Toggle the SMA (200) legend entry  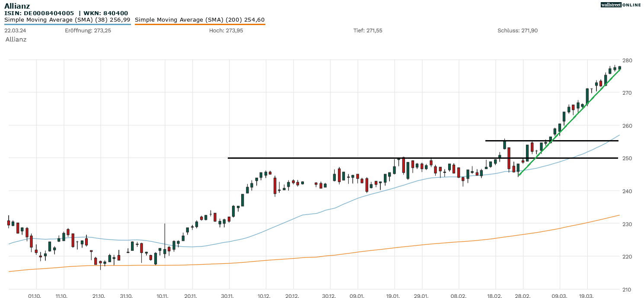200,20
